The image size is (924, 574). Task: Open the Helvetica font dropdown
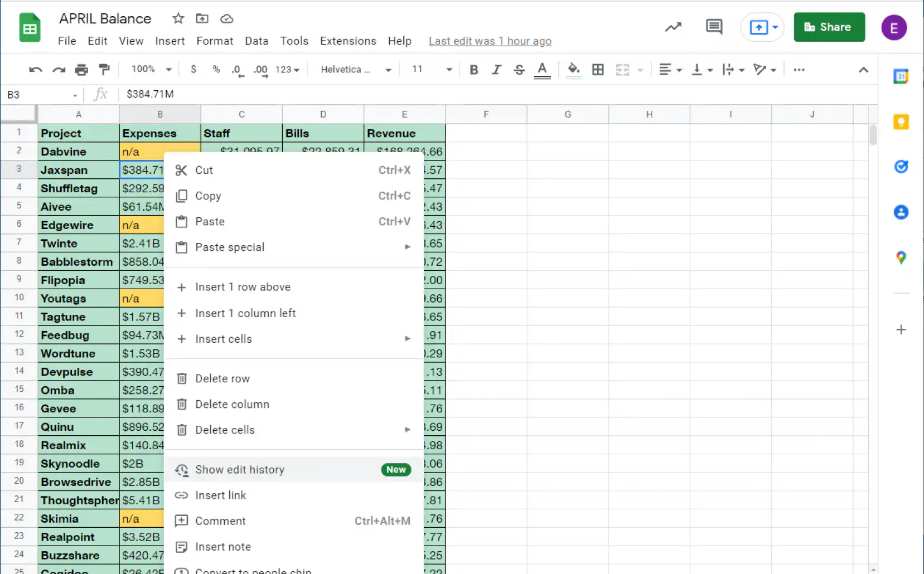point(356,70)
